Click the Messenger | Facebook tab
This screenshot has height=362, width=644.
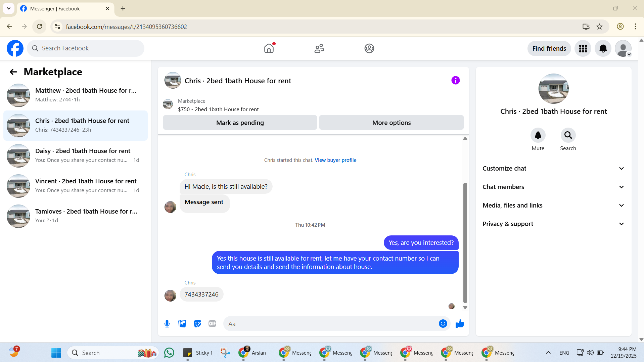pyautogui.click(x=65, y=9)
